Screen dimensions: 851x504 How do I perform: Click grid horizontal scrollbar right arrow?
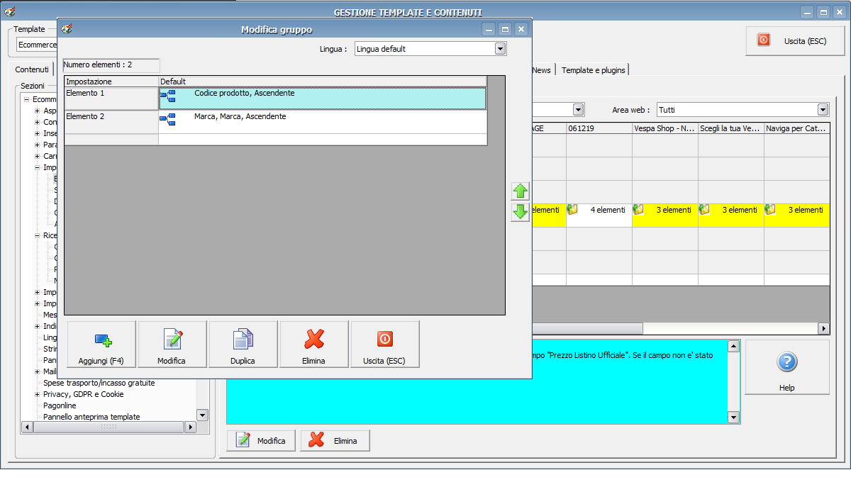[823, 329]
